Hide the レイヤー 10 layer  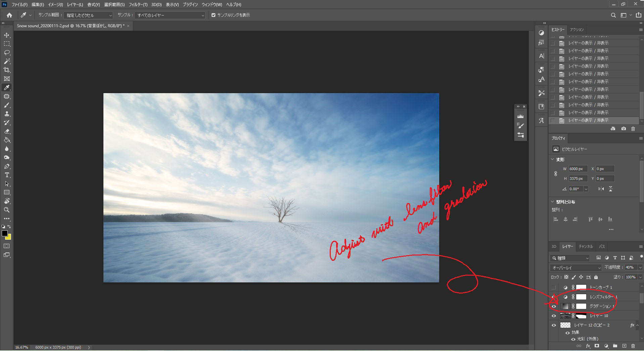(x=554, y=316)
